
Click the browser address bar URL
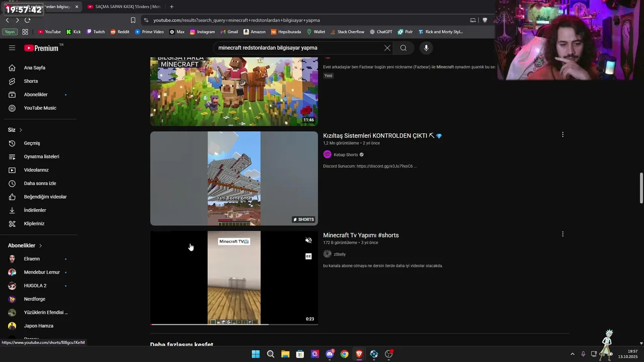coord(236,20)
